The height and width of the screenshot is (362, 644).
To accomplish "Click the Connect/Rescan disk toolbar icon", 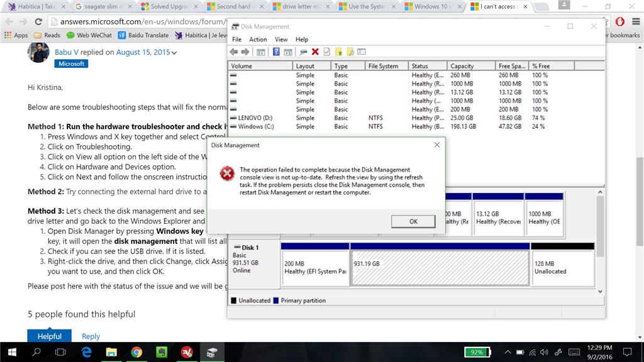I will [304, 52].
